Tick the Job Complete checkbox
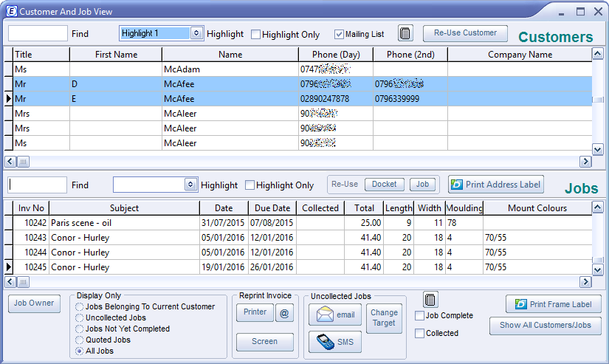Viewport: 609px width, 364px height. [x=420, y=316]
